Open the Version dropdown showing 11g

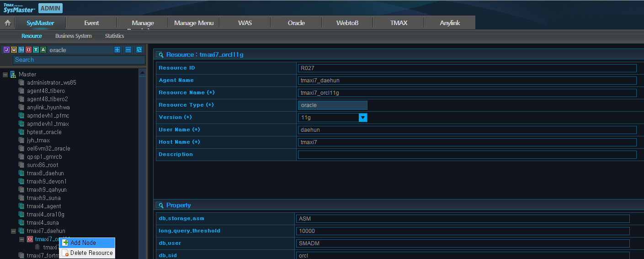tap(363, 118)
